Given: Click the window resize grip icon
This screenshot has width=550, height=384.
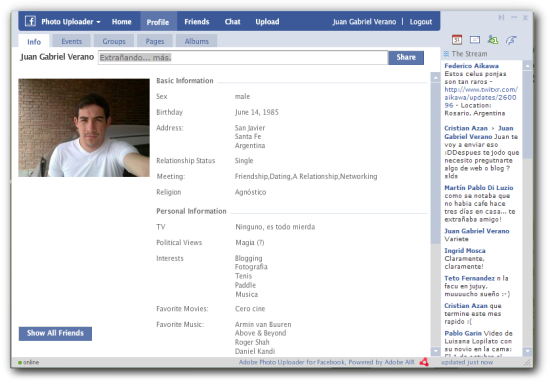Looking at the screenshot, I should (527, 363).
